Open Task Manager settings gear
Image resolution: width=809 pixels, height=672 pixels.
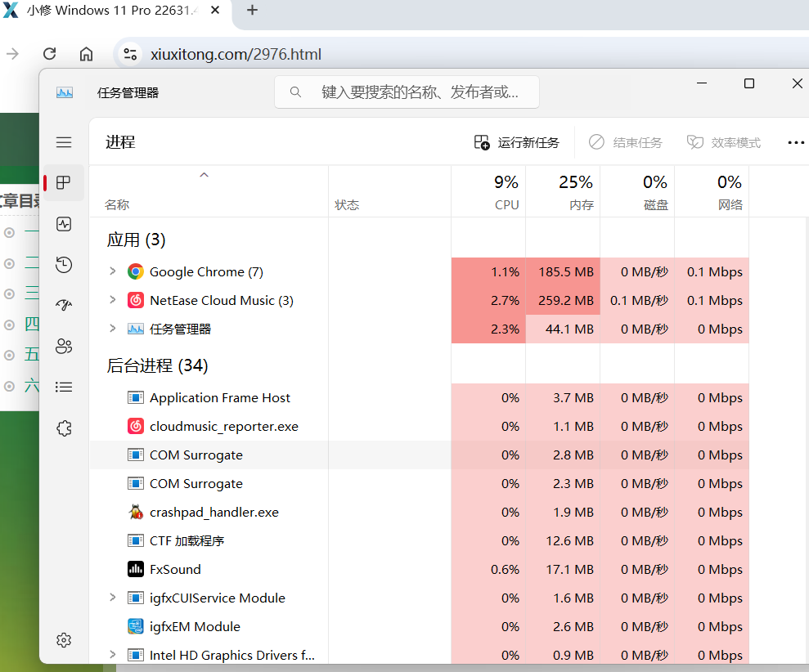coord(64,640)
